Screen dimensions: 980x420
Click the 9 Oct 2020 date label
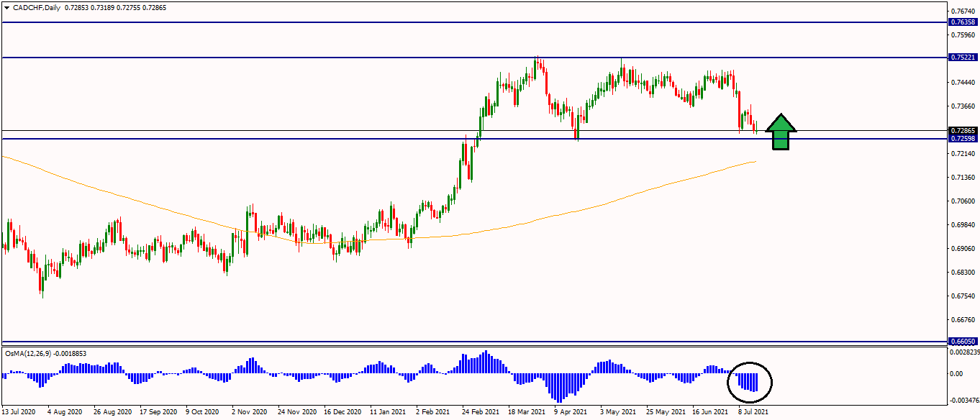[x=202, y=413]
